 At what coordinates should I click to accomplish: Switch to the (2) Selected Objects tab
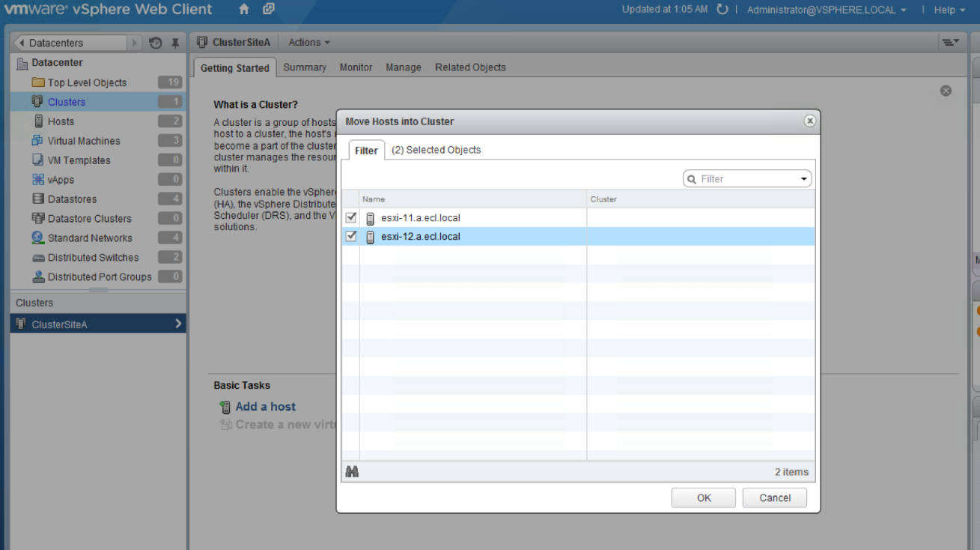click(x=436, y=150)
